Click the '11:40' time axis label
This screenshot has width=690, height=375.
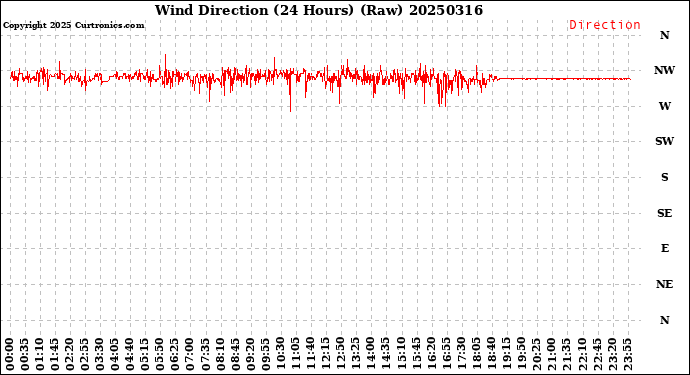311,355
